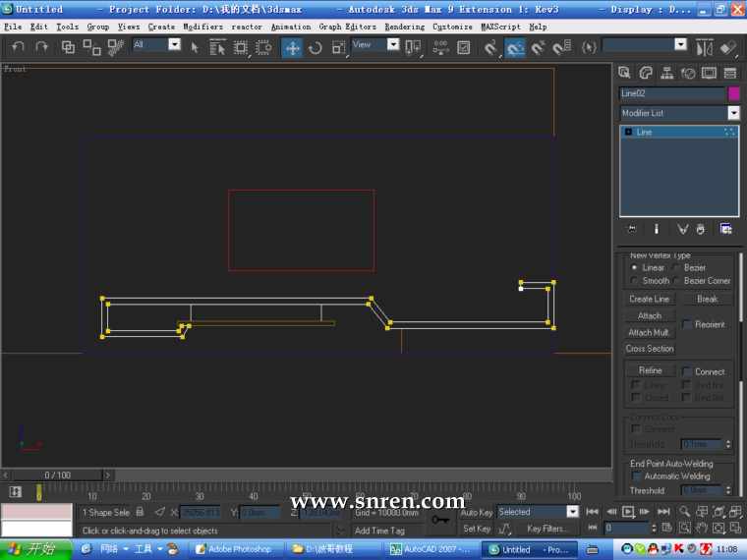This screenshot has width=747, height=560.
Task: Switch to the Modify command panel tab
Action: pyautogui.click(x=646, y=73)
